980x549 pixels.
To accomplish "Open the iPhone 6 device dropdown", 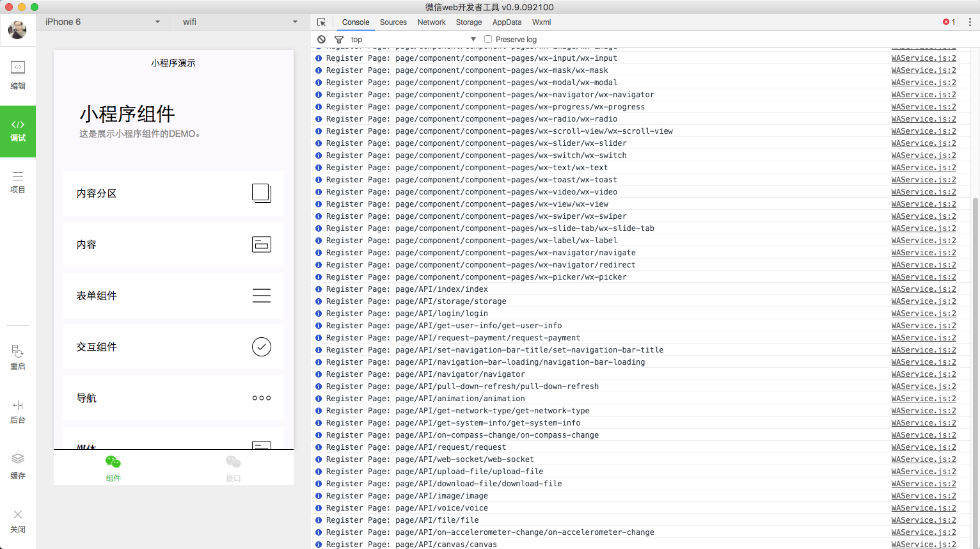I will (x=102, y=22).
